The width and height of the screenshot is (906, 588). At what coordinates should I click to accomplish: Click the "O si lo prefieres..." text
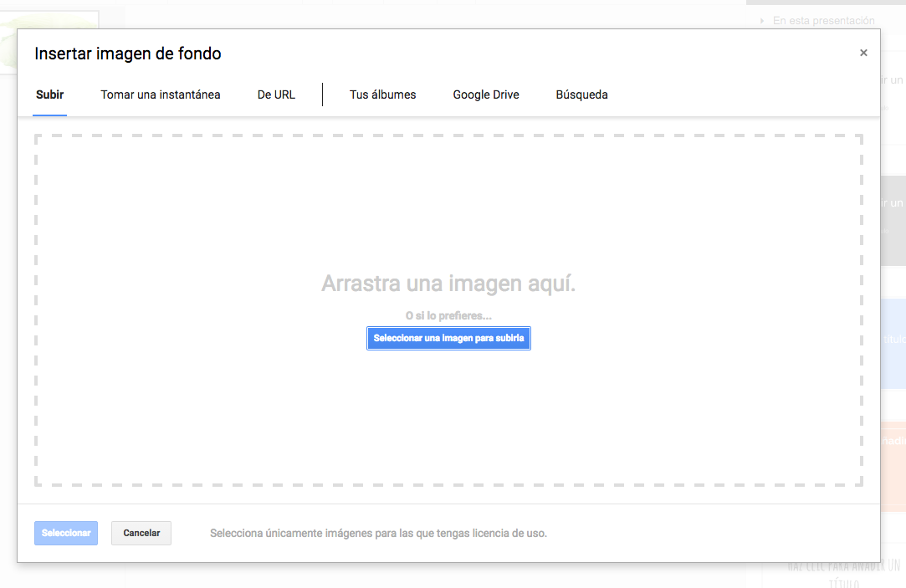pyautogui.click(x=448, y=314)
